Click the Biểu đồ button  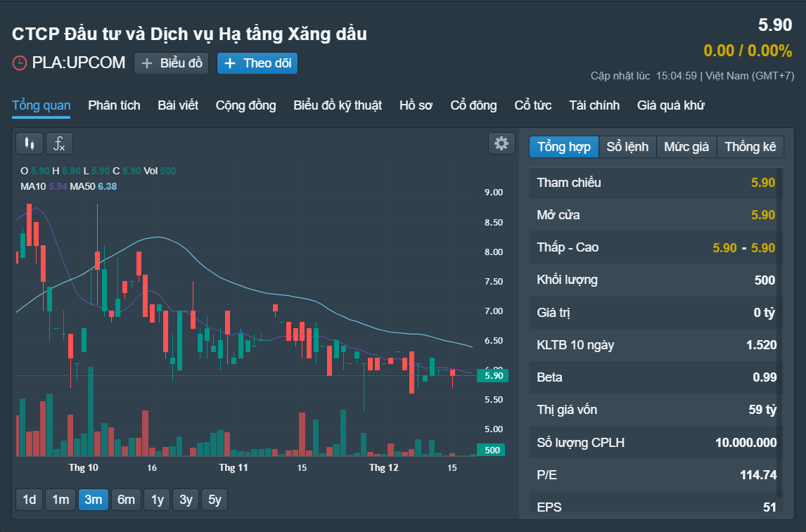pyautogui.click(x=172, y=63)
